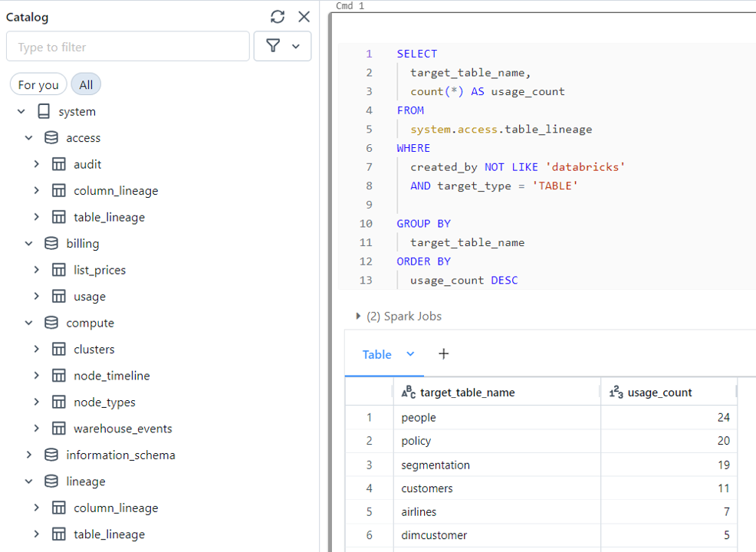The width and height of the screenshot is (756, 552).
Task: Switch to the Table results tab
Action: [x=376, y=354]
